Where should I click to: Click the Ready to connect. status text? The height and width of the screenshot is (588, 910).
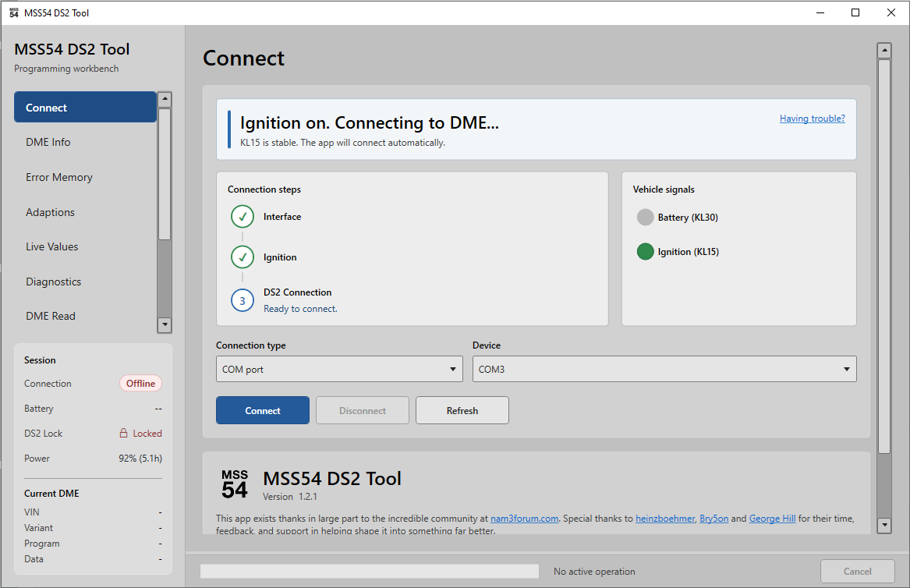[300, 309]
